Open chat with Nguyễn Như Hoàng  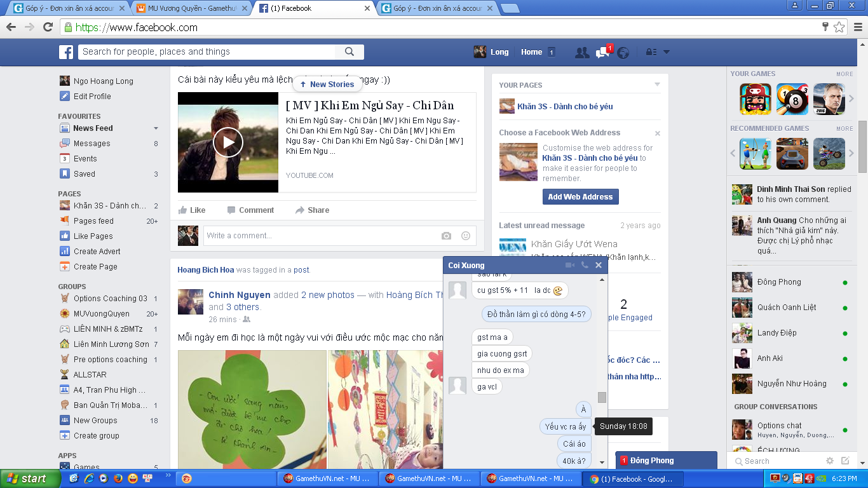tap(790, 384)
